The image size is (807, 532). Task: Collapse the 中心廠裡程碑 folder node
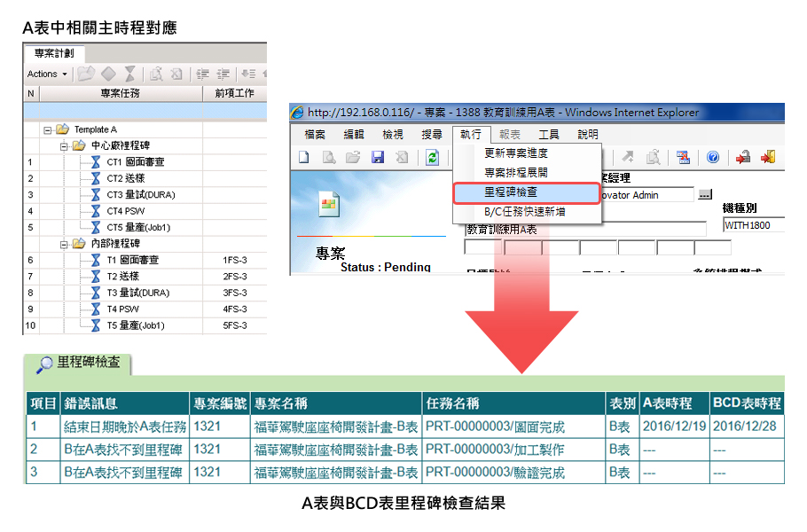[x=64, y=145]
